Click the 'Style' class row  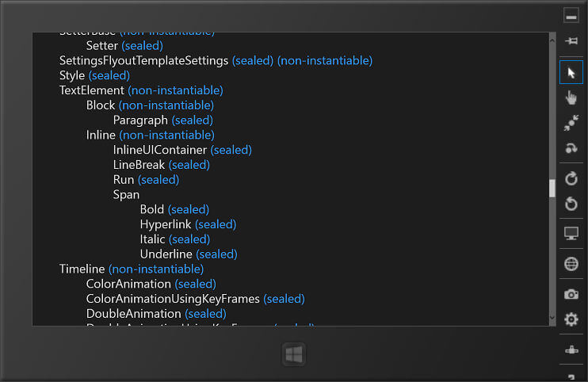[x=94, y=76]
